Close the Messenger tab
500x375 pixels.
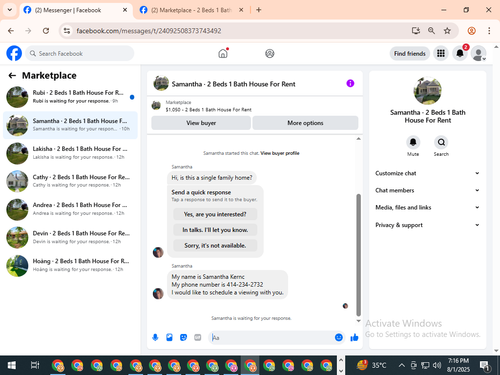click(x=125, y=10)
